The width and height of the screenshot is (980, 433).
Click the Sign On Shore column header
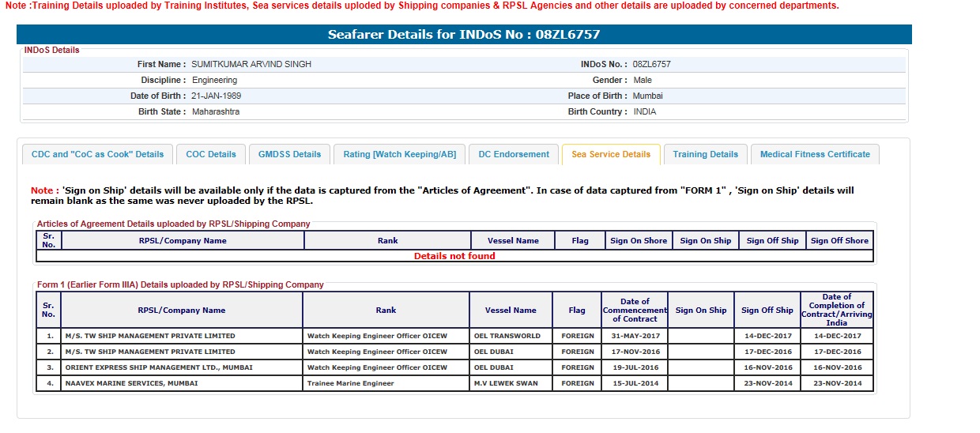pos(638,241)
